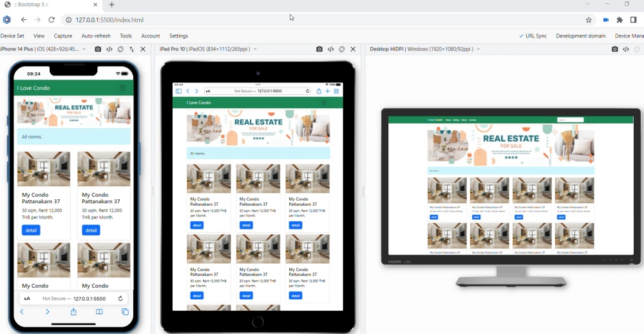Click the Gallery nav link on the desktop monitor
This screenshot has height=334, width=644.
tap(456, 120)
